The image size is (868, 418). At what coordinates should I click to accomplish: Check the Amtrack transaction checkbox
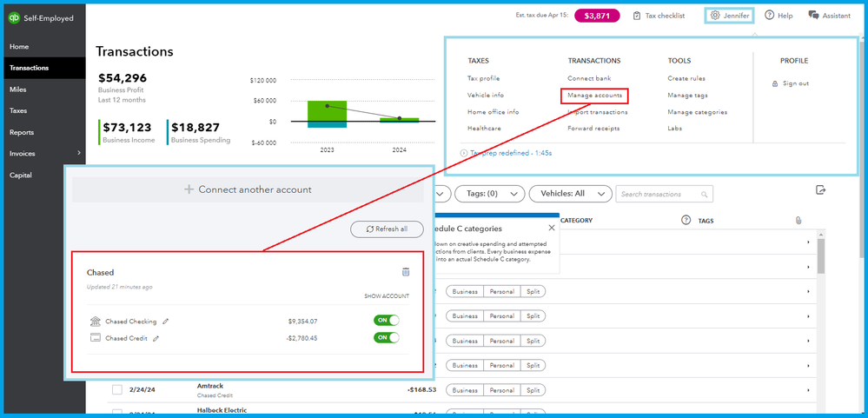[x=116, y=390]
